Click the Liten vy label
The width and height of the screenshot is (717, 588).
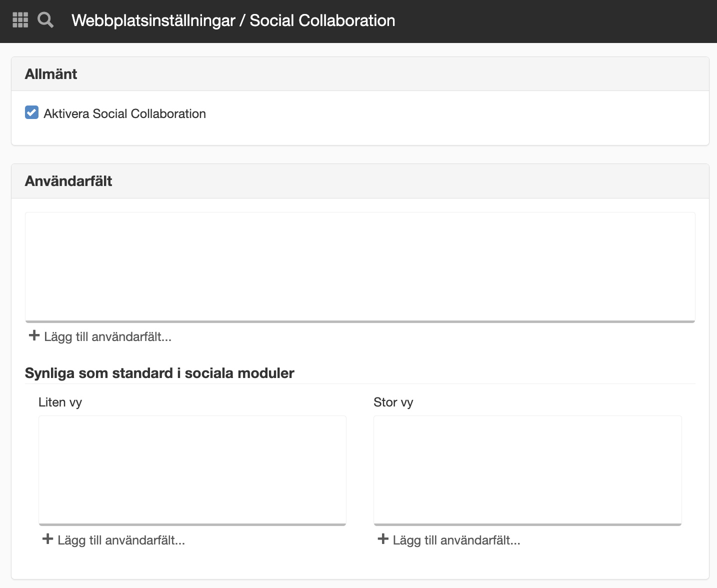(x=60, y=402)
